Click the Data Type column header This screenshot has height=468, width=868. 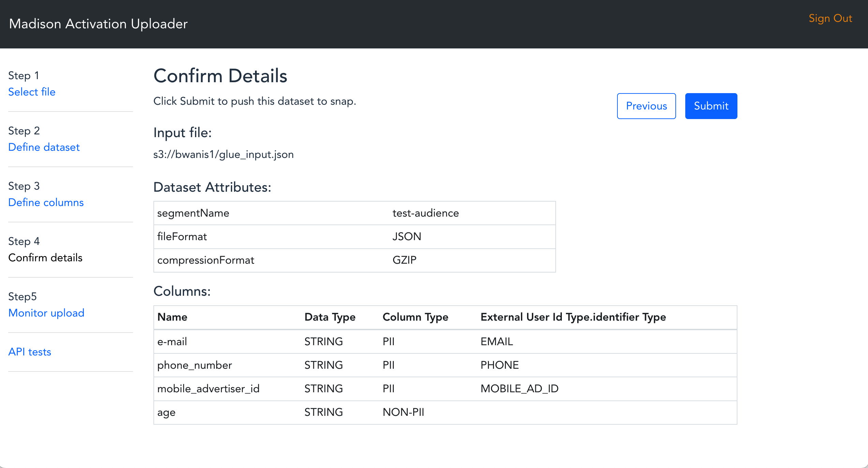point(330,317)
